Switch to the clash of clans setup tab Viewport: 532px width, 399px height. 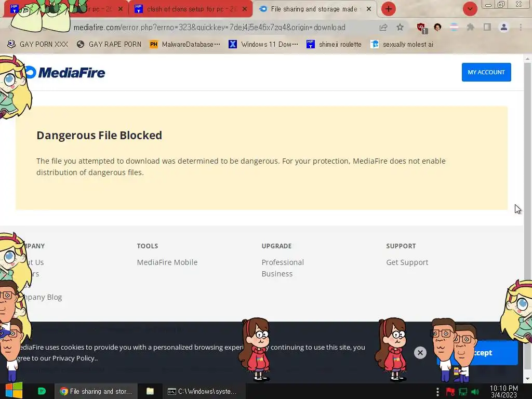coord(191,9)
